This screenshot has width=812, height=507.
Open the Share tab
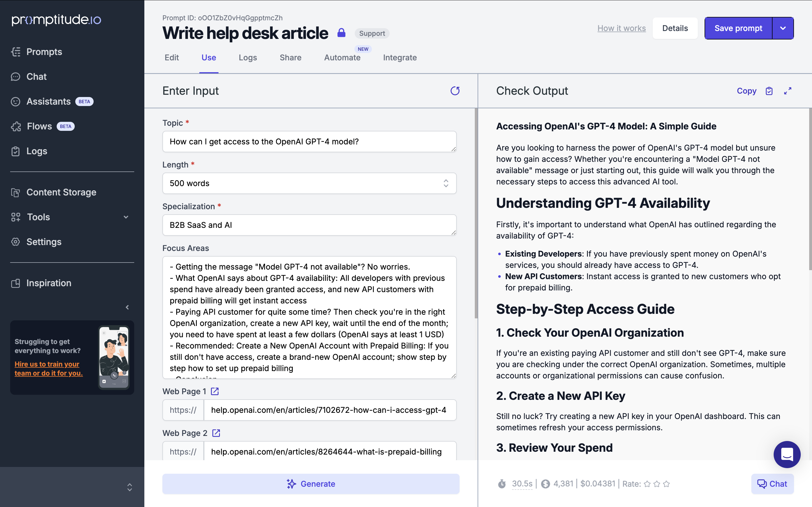click(x=290, y=57)
